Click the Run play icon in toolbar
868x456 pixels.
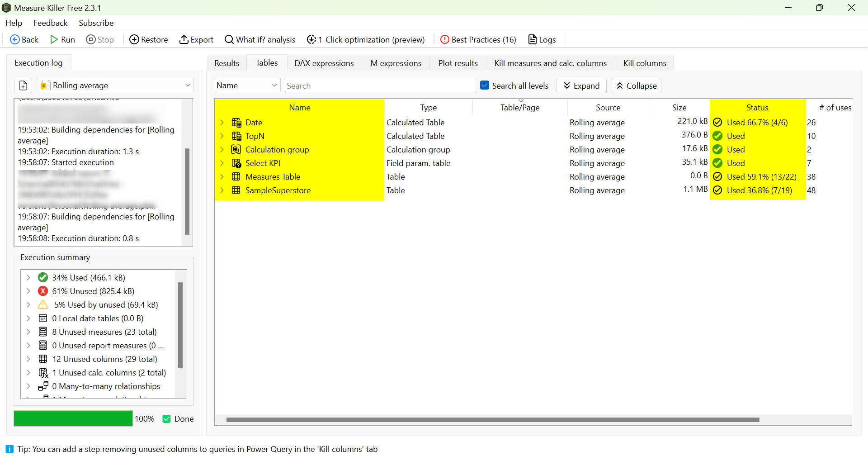(54, 40)
